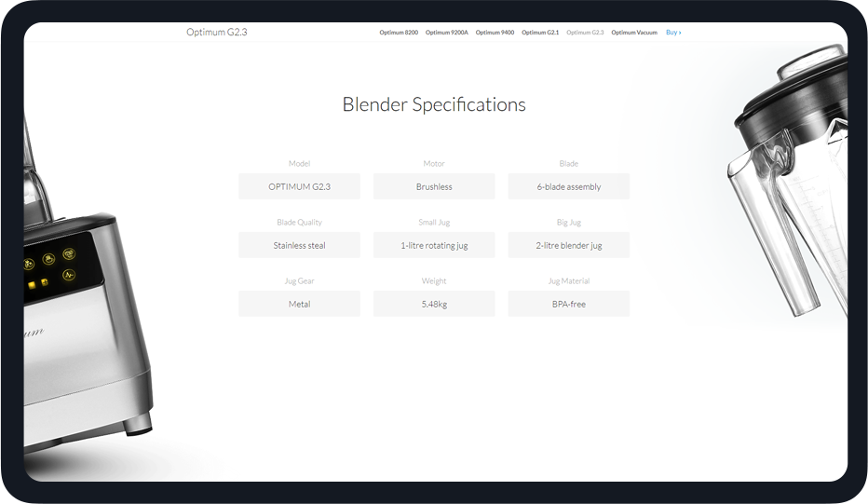Screen dimensions: 868x504
Task: Click the BPA-free jug material box
Action: [569, 304]
